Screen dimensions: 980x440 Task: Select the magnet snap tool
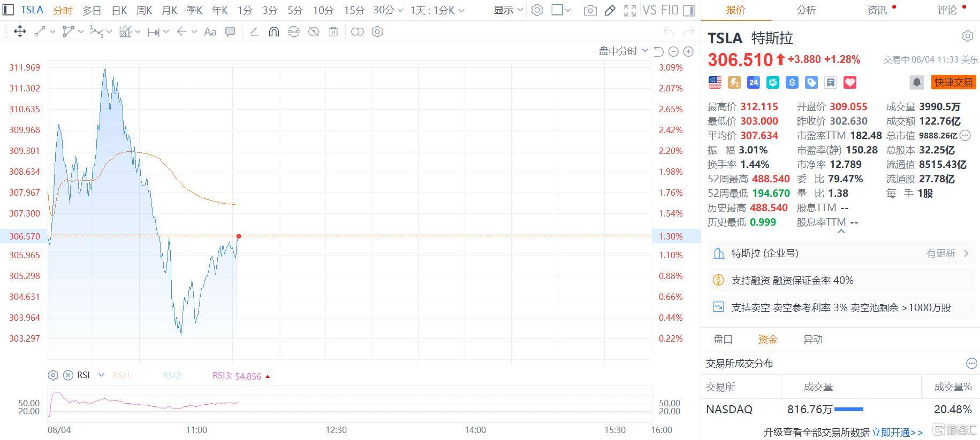[274, 32]
